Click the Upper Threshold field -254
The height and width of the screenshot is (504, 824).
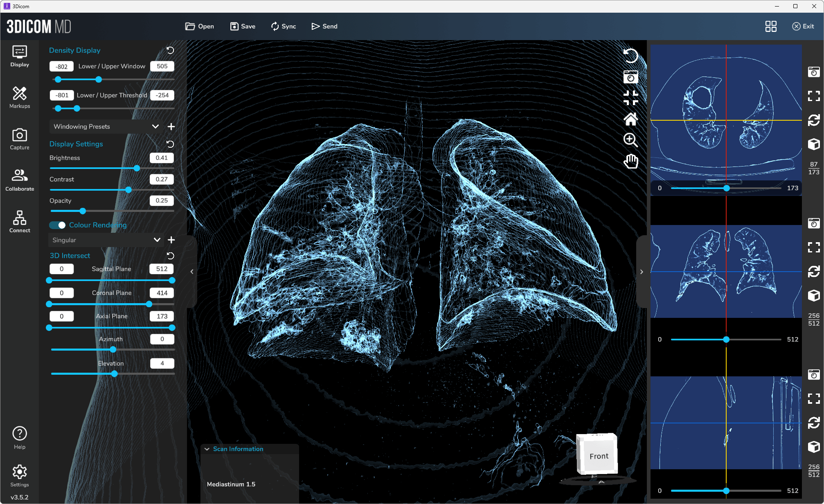click(x=162, y=95)
